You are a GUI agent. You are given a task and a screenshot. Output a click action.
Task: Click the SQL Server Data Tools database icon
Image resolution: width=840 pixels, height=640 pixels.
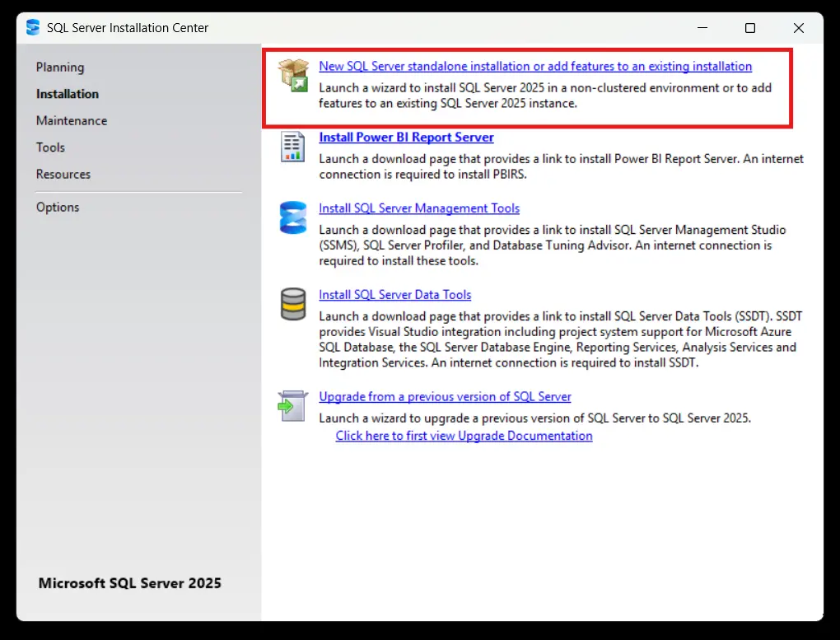pos(293,304)
